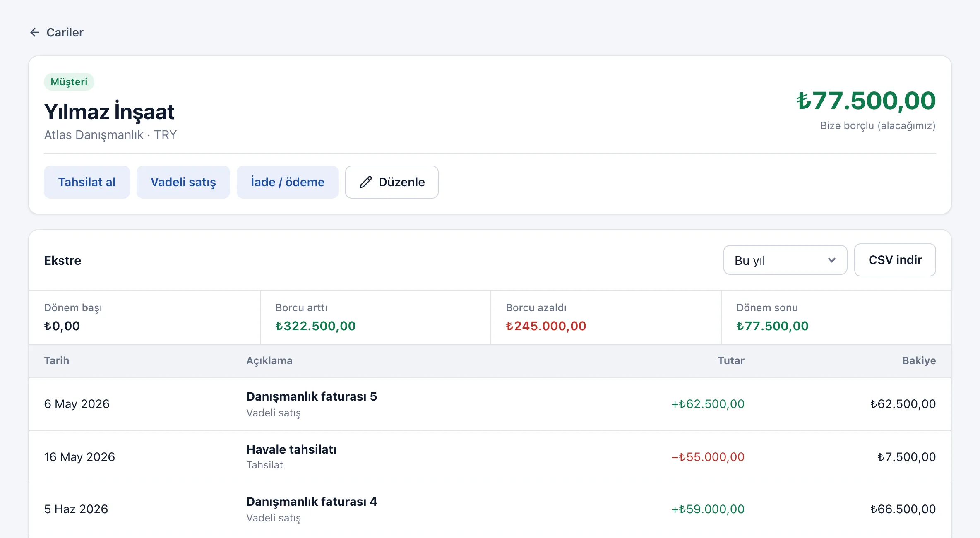Click the Tarih column header
This screenshot has width=980, height=538.
coord(57,360)
